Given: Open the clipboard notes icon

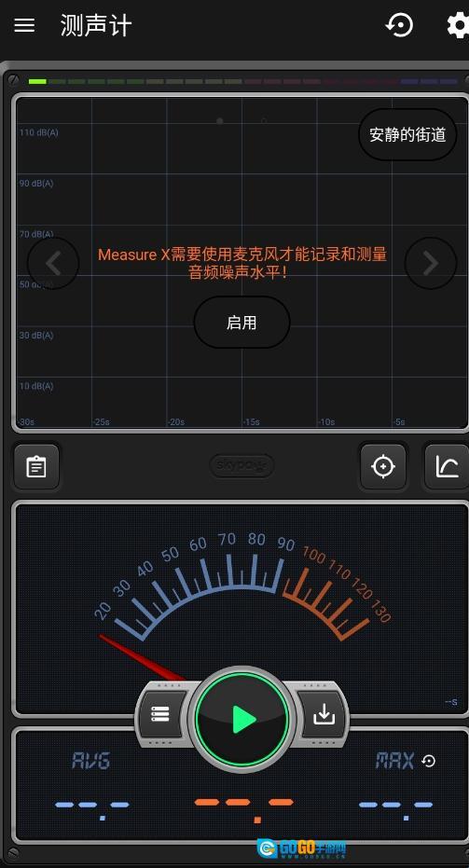Looking at the screenshot, I should point(36,467).
